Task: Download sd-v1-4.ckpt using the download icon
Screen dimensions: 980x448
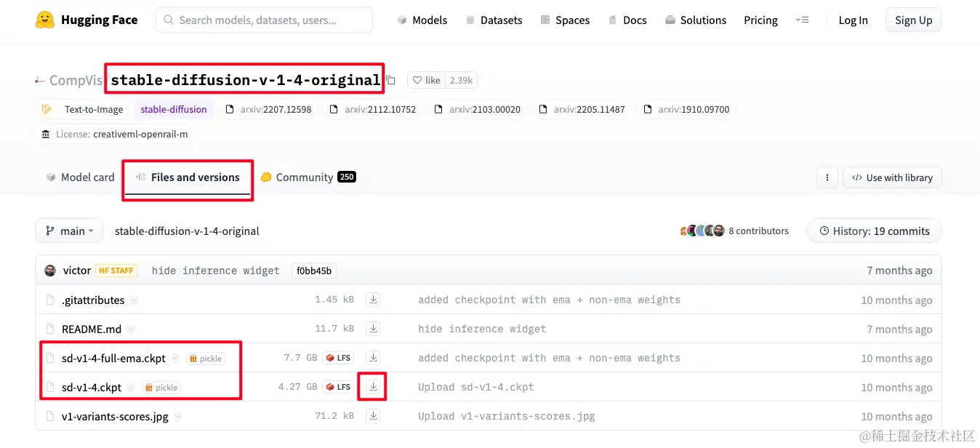Action: point(373,387)
